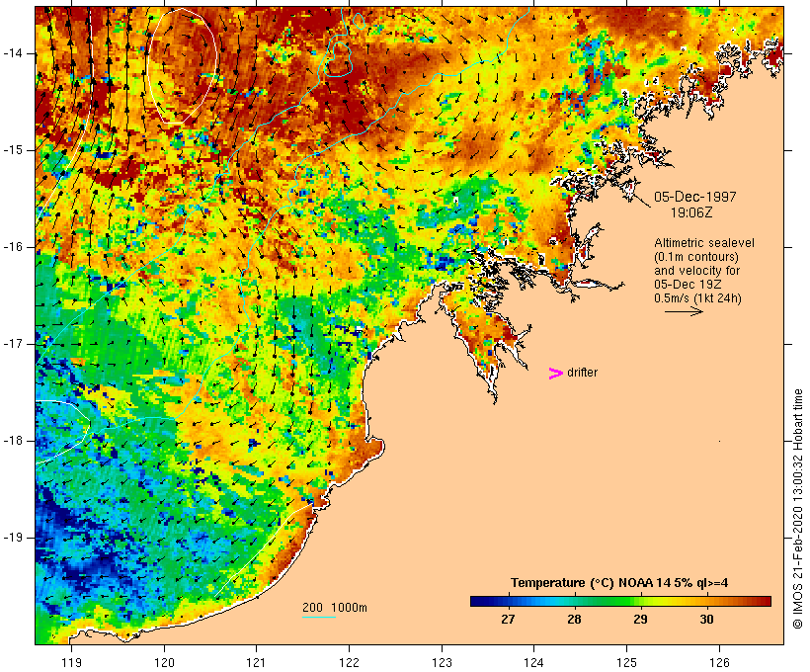The width and height of the screenshot is (810, 672).
Task: Click the 'drifter' legend label
Action: coord(582,373)
